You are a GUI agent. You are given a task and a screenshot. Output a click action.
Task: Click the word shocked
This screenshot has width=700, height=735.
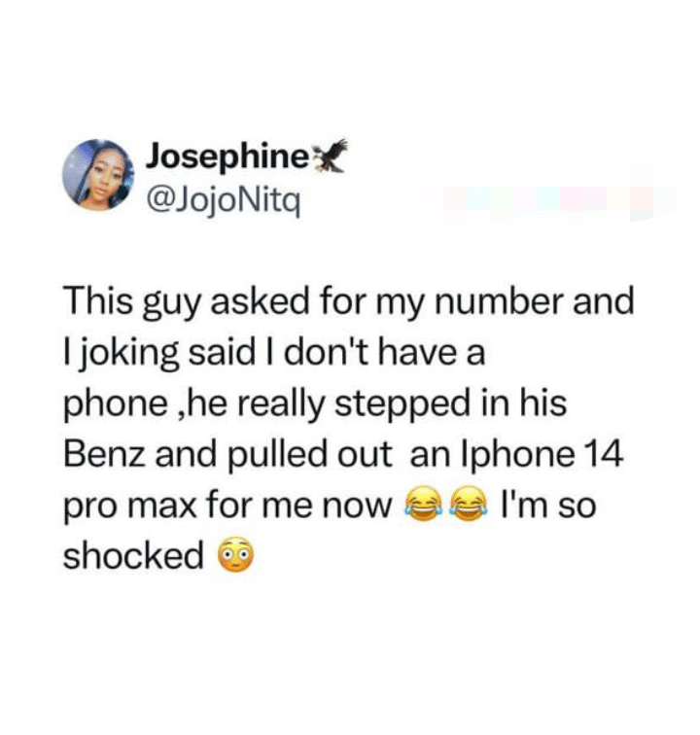133,555
